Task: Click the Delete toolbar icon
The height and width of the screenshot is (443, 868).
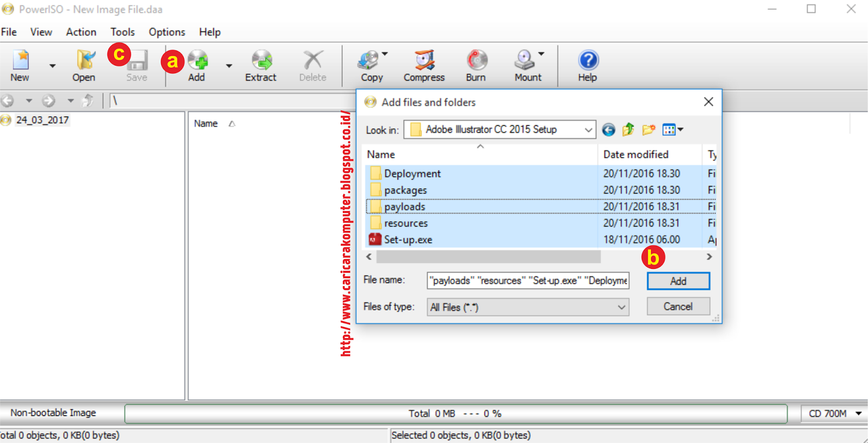Action: pyautogui.click(x=313, y=60)
